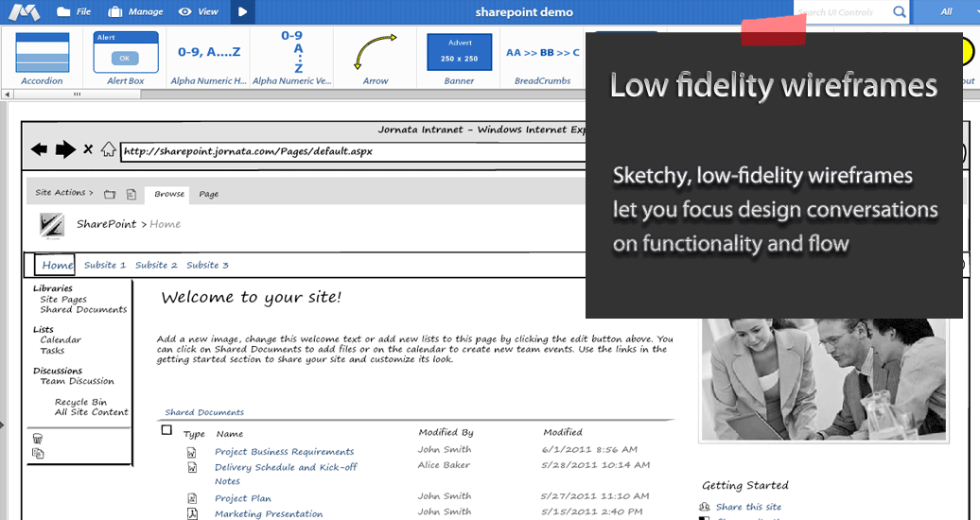Open Tasks in the sidebar

tap(52, 351)
